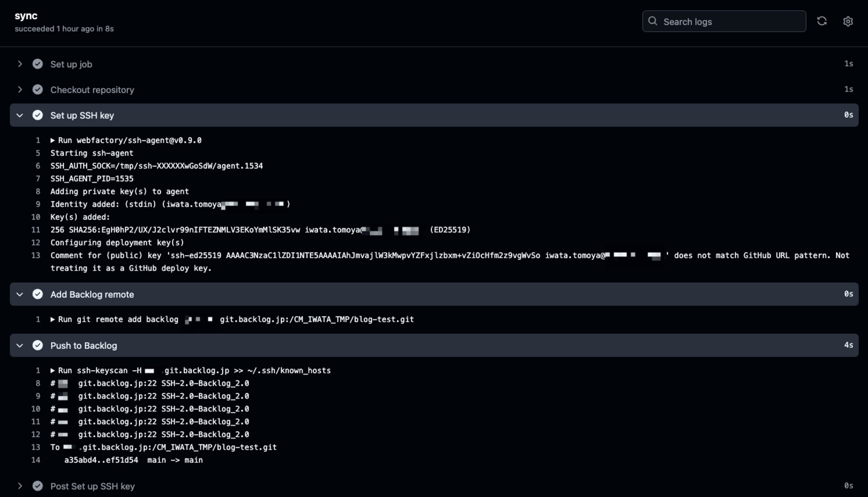Expand the Post Set up SSH key chevron
Screen dimensions: 868x497
20,486
